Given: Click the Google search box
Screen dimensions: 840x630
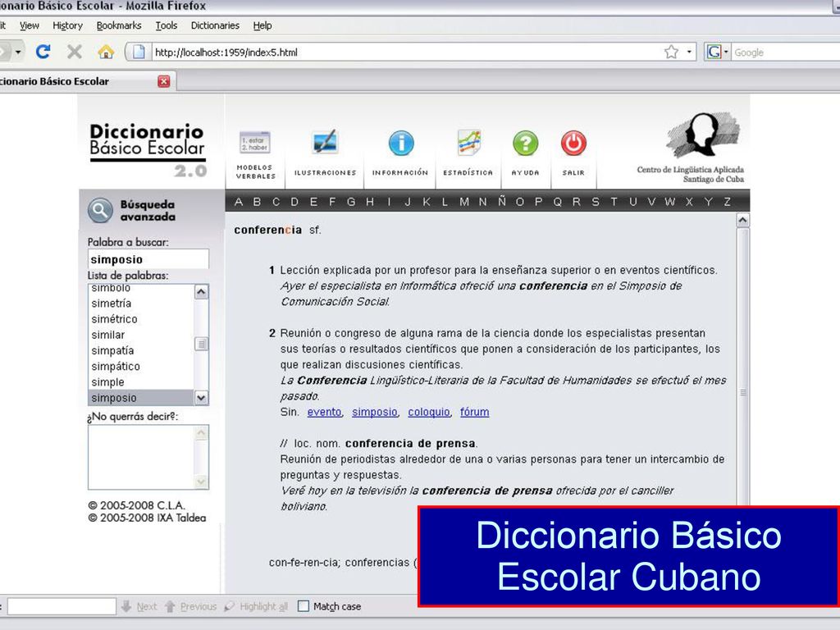Looking at the screenshot, I should (x=785, y=52).
